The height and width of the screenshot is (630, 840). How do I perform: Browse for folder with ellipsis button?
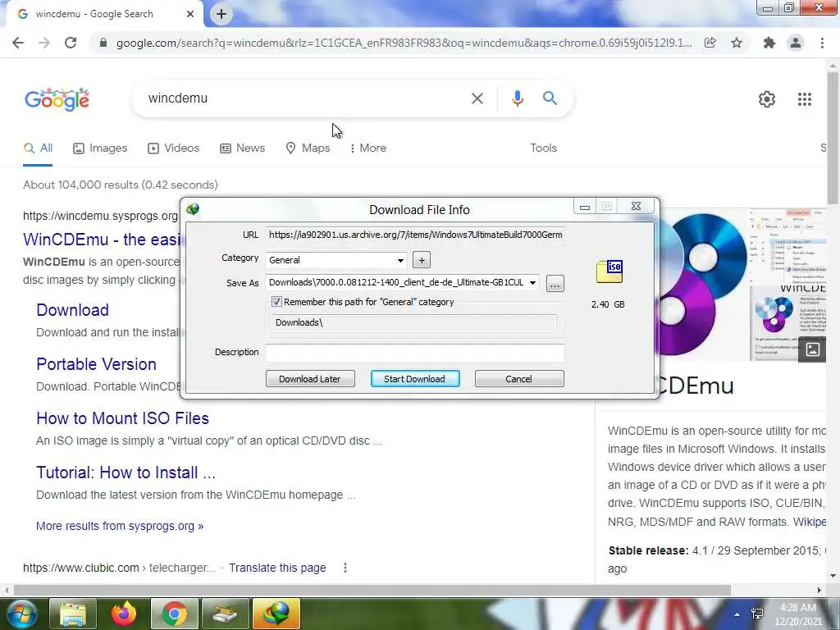pos(555,284)
